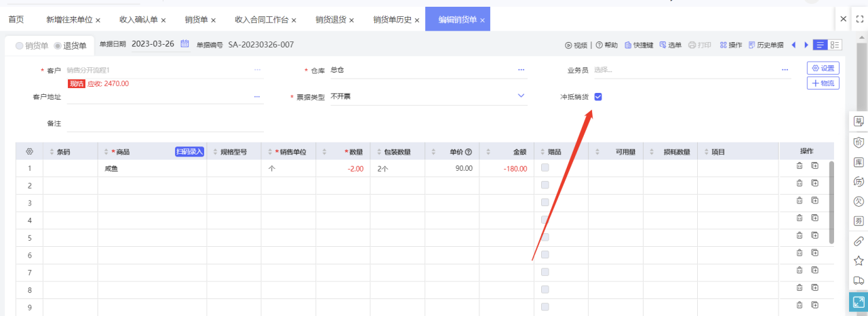The height and width of the screenshot is (316, 868).
Task: Click the 打印 print button
Action: pyautogui.click(x=700, y=45)
